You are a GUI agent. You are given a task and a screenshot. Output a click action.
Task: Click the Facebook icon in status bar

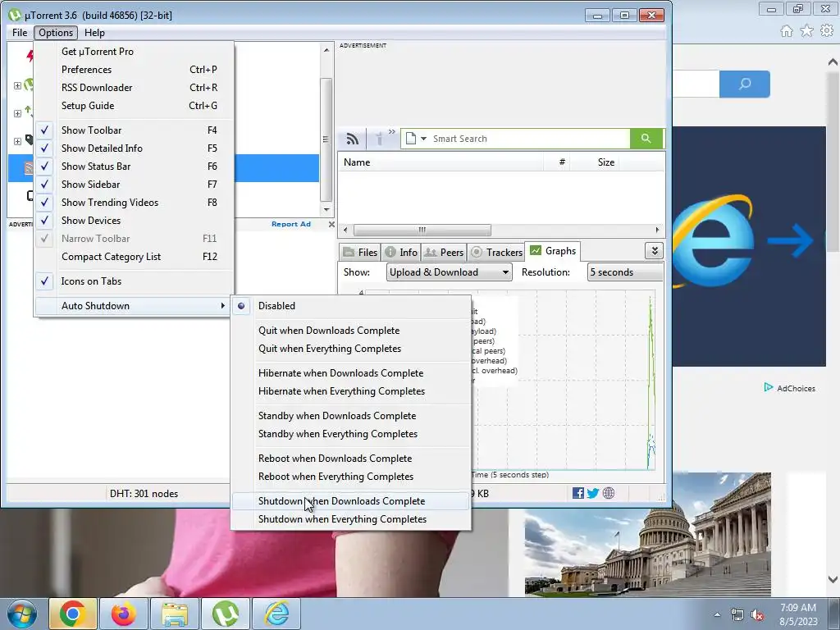pos(578,493)
